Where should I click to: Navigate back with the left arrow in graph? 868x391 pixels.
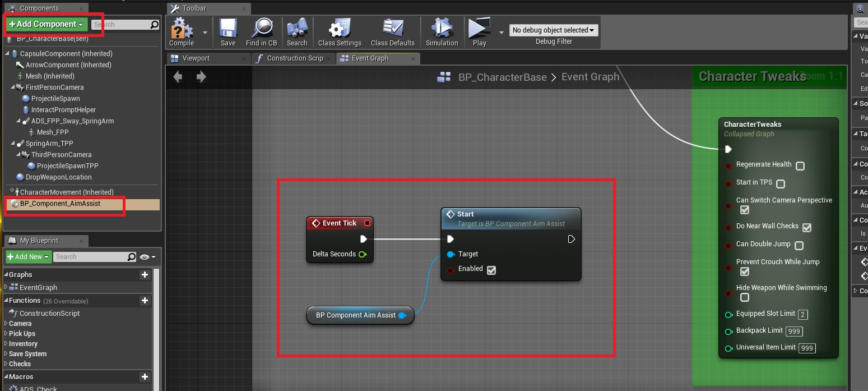pyautogui.click(x=178, y=77)
